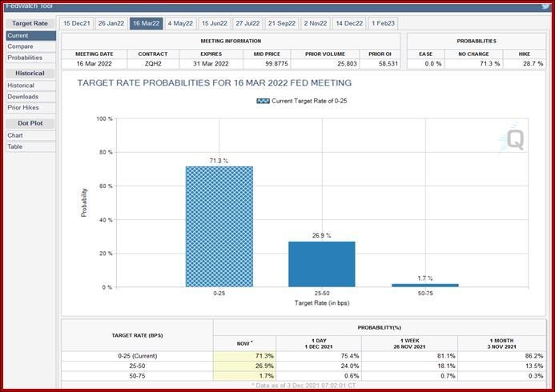The width and height of the screenshot is (555, 392).
Task: Open Downloads in the sidebar
Action: (x=30, y=97)
